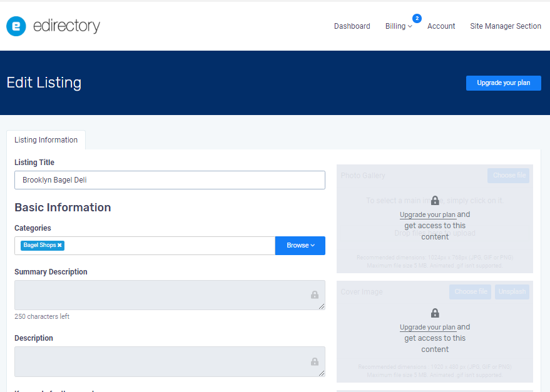Viewport: 550px width, 392px height.
Task: Expand the Billing menu
Action: tap(399, 26)
